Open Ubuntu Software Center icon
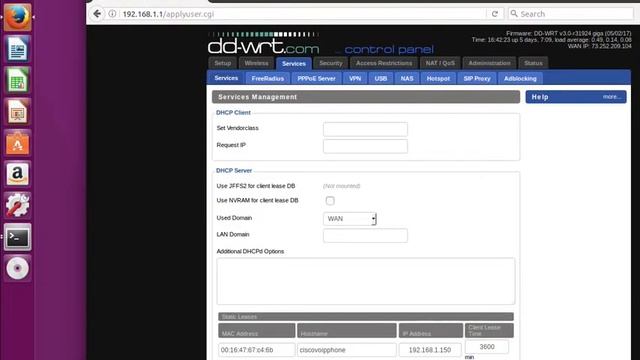The width and height of the screenshot is (640, 360). [x=18, y=143]
